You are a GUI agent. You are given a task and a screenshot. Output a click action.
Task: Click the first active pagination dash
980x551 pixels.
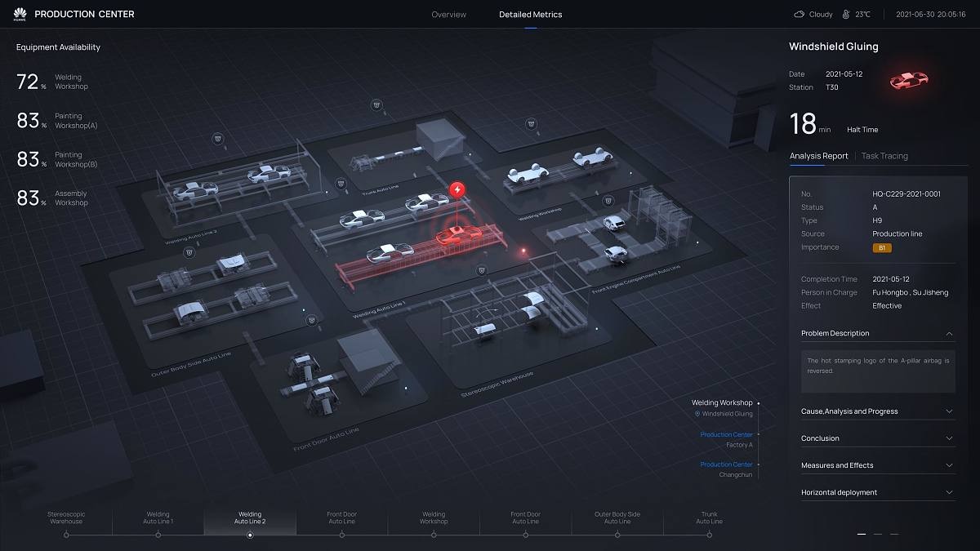[x=862, y=534]
